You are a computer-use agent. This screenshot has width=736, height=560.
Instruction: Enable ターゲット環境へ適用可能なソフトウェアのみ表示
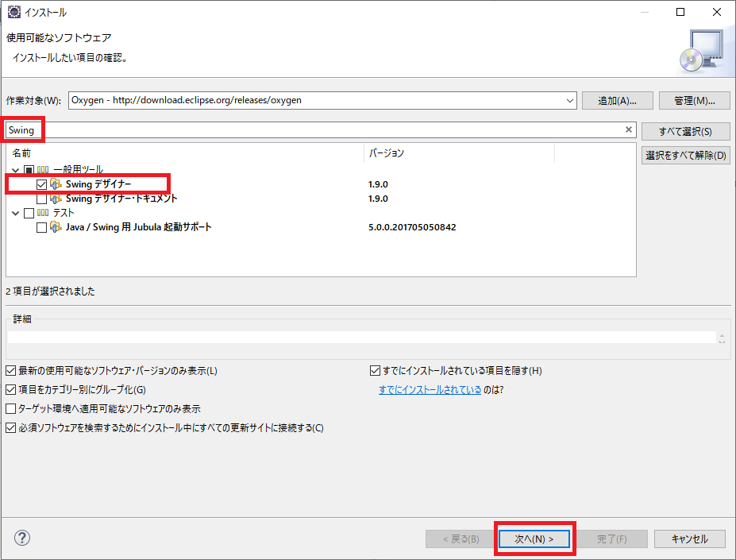click(11, 409)
